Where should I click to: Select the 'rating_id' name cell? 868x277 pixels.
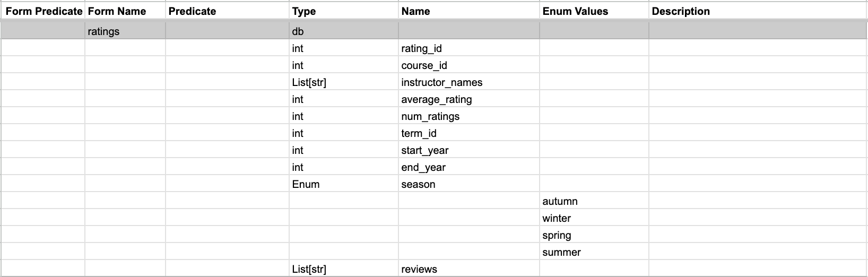click(x=422, y=48)
